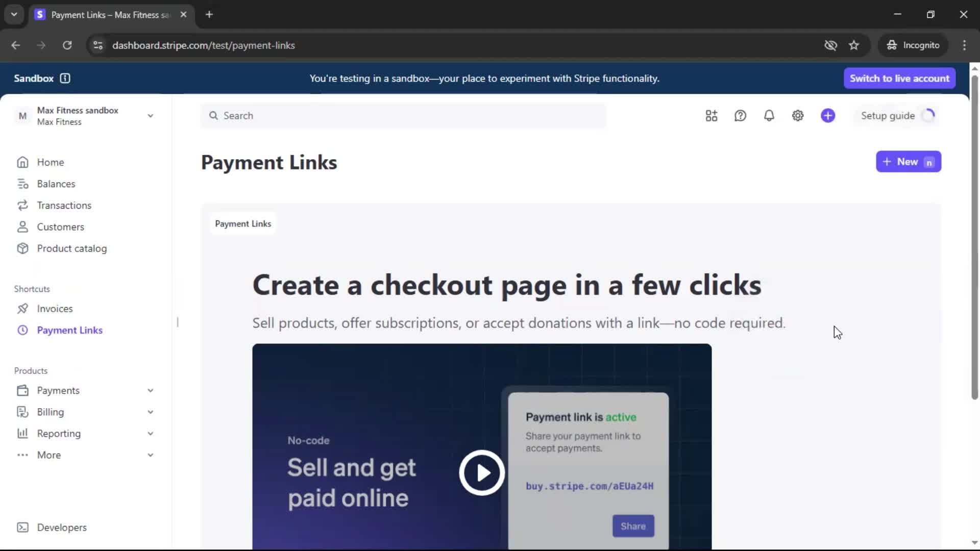Bookmark this page with star icon
The height and width of the screenshot is (551, 980).
[854, 45]
